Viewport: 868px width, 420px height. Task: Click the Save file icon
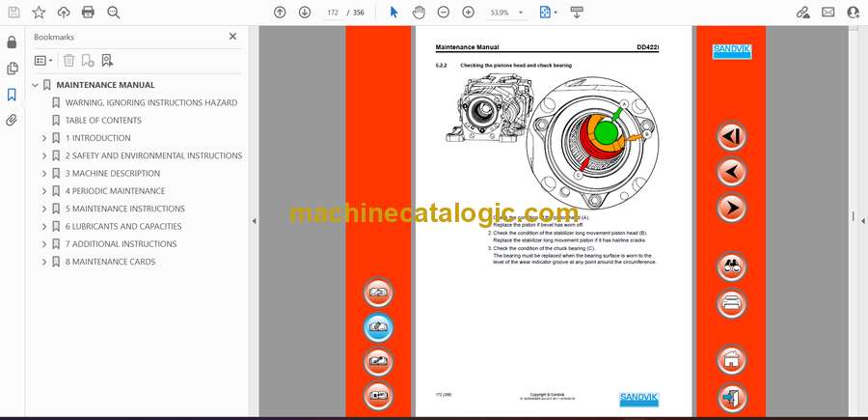pyautogui.click(x=14, y=13)
